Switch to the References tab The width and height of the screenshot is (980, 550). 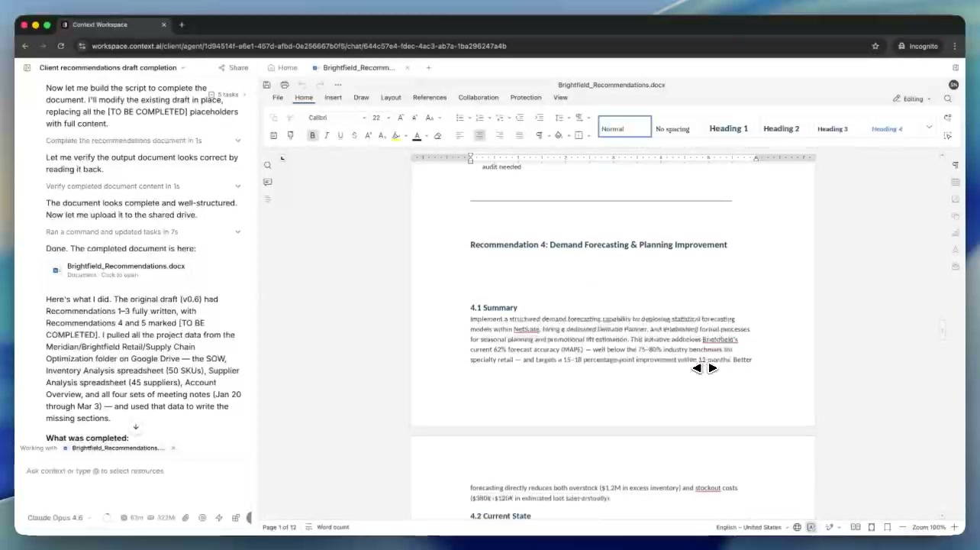[430, 98]
